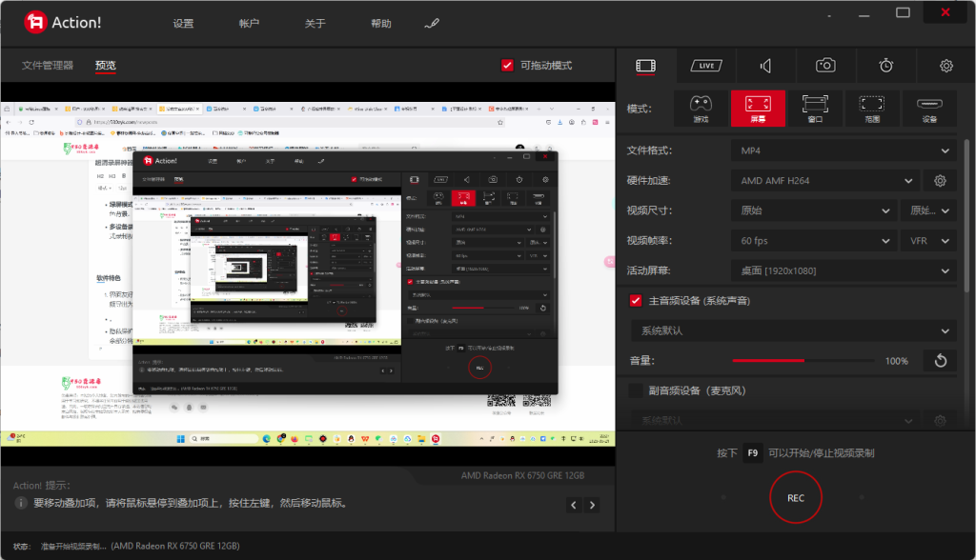Image resolution: width=976 pixels, height=560 pixels.
Task: Open the screenshot capture panel
Action: pos(825,65)
